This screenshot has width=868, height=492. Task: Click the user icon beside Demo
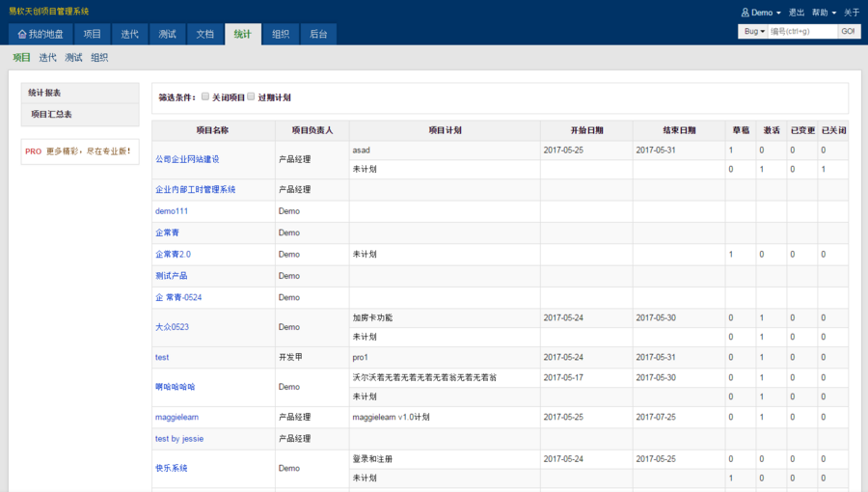point(745,13)
